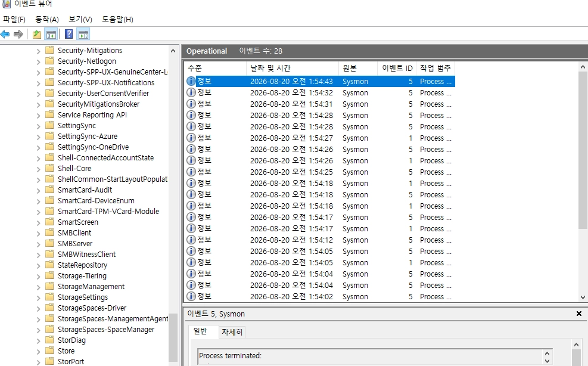Click the info icon of 1:54:12 event

[191, 240]
